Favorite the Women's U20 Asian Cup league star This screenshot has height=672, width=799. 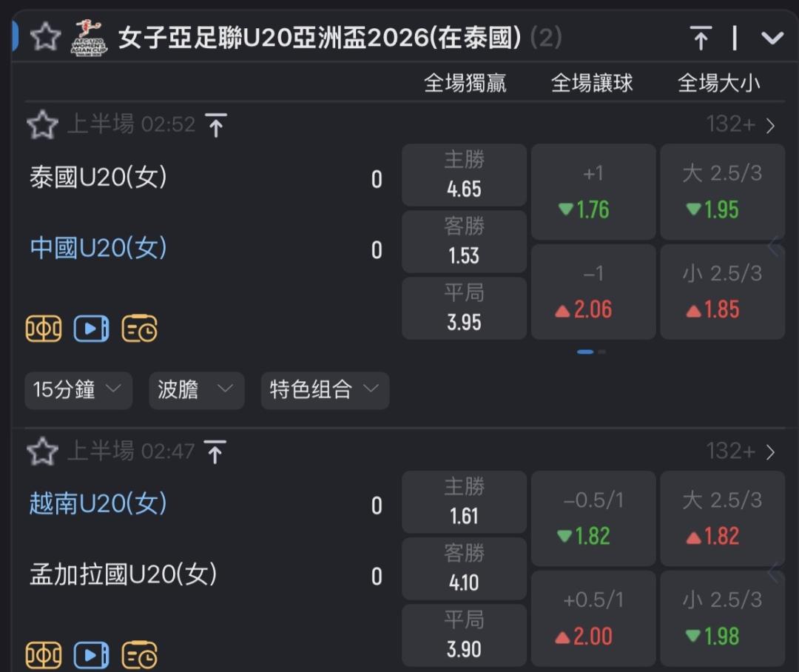[x=45, y=36]
